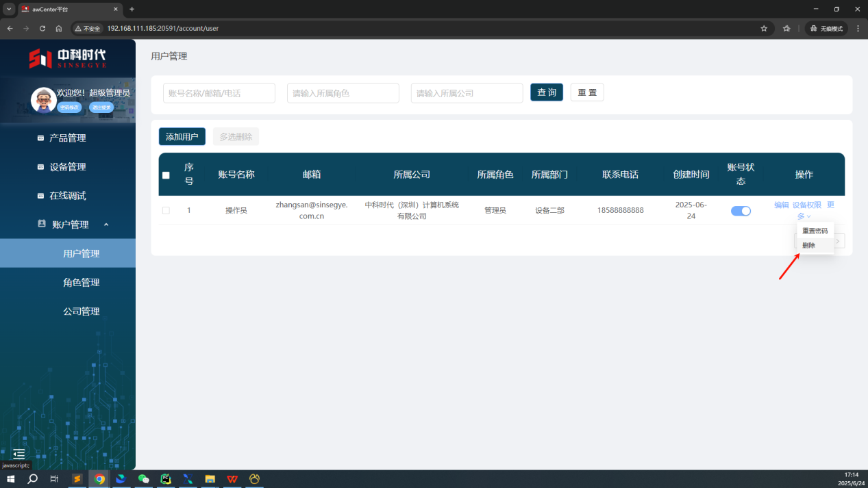Viewport: 868px width, 488px height.
Task: Open 产品管理 in the sidebar
Action: coord(67,138)
